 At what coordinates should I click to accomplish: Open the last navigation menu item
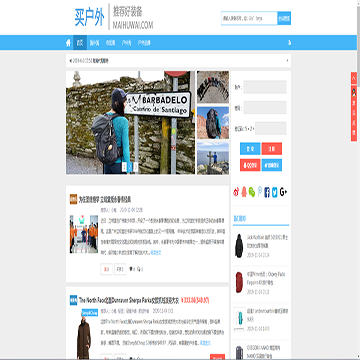click(144, 43)
